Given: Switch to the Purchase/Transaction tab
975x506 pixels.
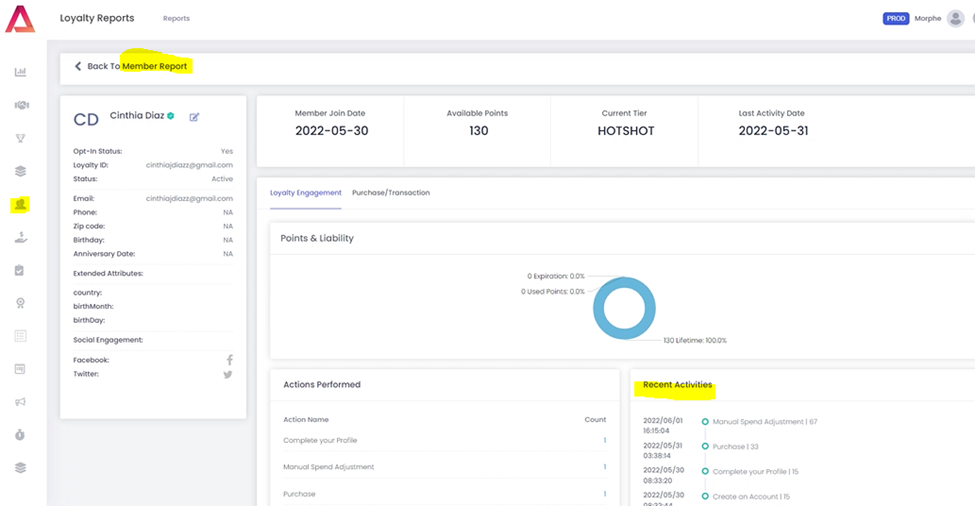Looking at the screenshot, I should [x=391, y=193].
